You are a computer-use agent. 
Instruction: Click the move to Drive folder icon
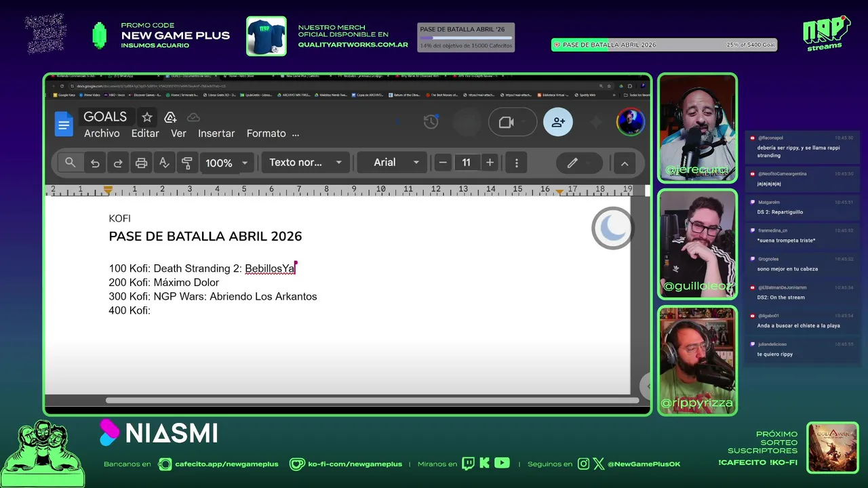click(170, 117)
